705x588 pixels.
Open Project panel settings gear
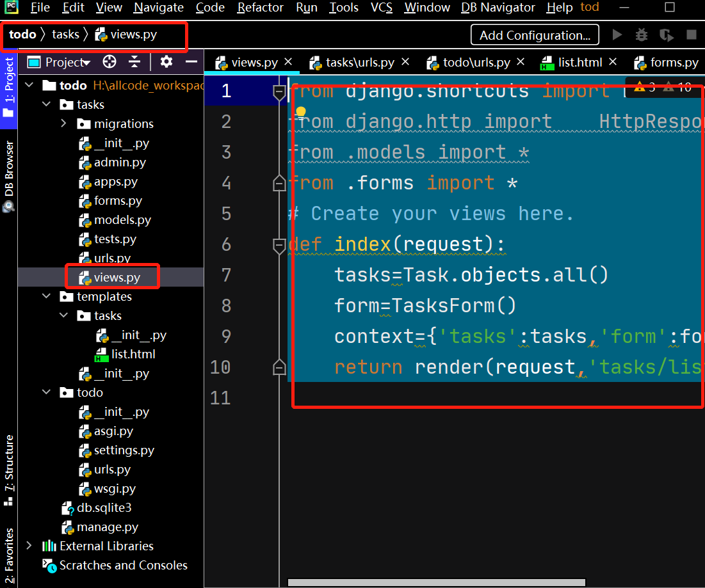pos(166,61)
